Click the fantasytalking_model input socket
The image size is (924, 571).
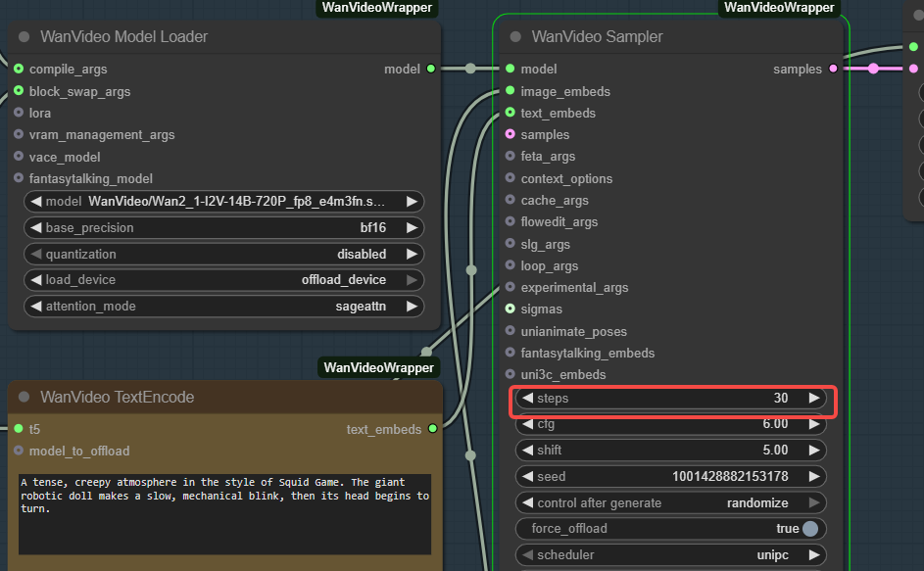tap(19, 178)
